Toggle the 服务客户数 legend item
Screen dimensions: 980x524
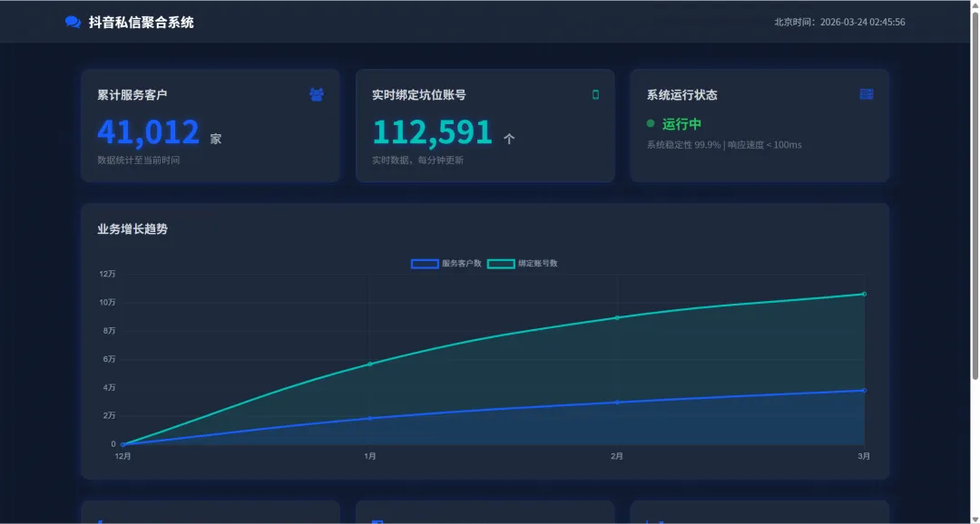(x=446, y=264)
